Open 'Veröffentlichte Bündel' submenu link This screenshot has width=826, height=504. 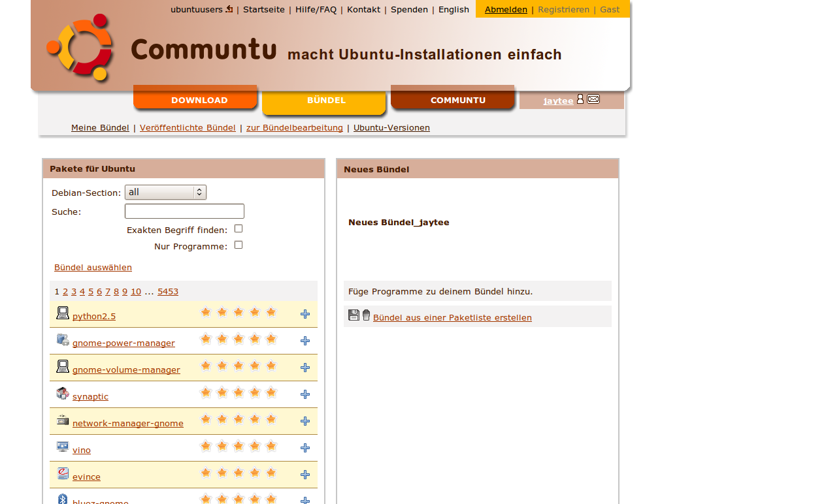[x=188, y=127]
